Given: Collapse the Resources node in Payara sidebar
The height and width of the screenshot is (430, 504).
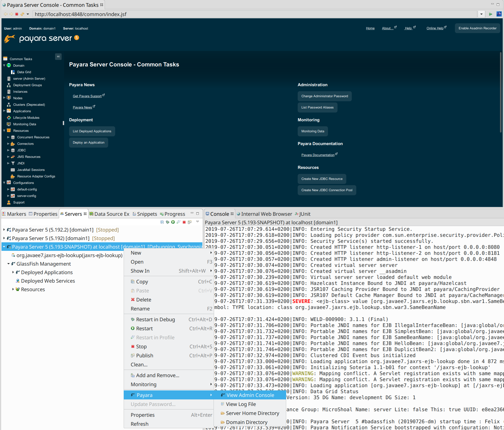Looking at the screenshot, I should (4, 131).
